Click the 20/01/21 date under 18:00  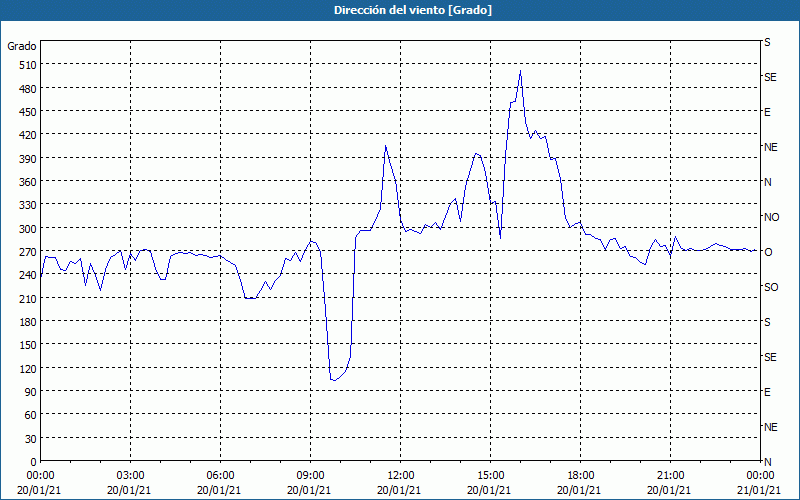(x=579, y=490)
